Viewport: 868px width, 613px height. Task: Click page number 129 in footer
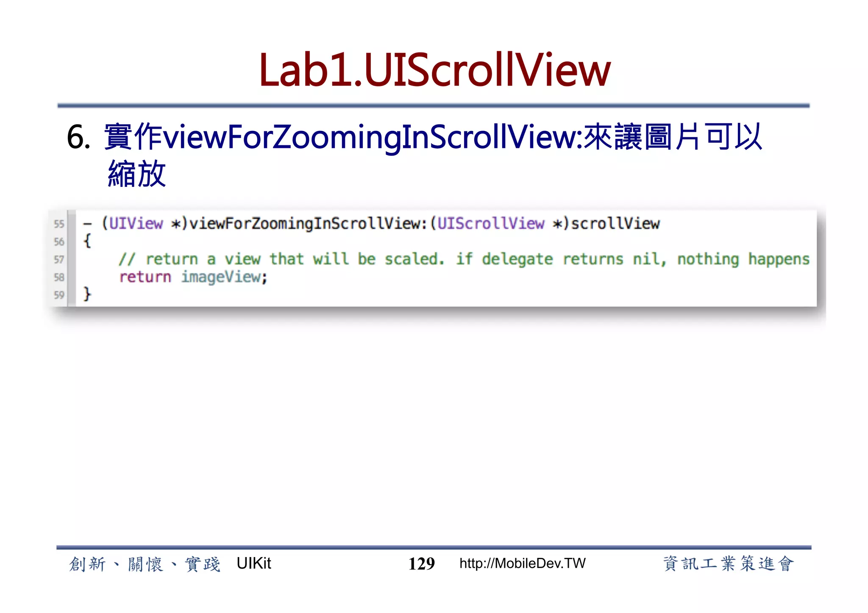(421, 564)
